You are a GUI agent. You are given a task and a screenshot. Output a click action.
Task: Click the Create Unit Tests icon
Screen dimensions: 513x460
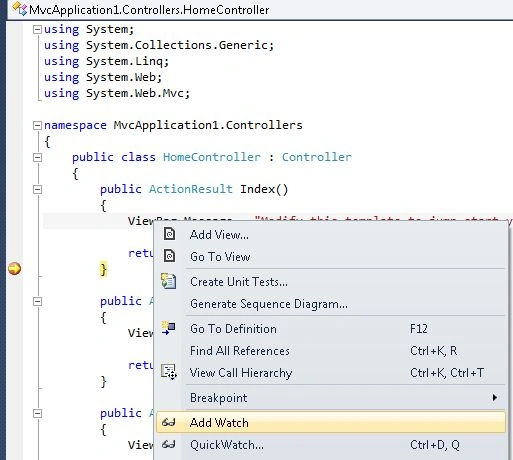tap(169, 281)
